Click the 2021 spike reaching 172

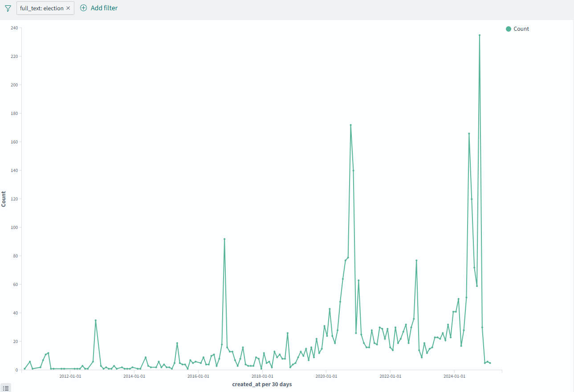[x=350, y=125]
